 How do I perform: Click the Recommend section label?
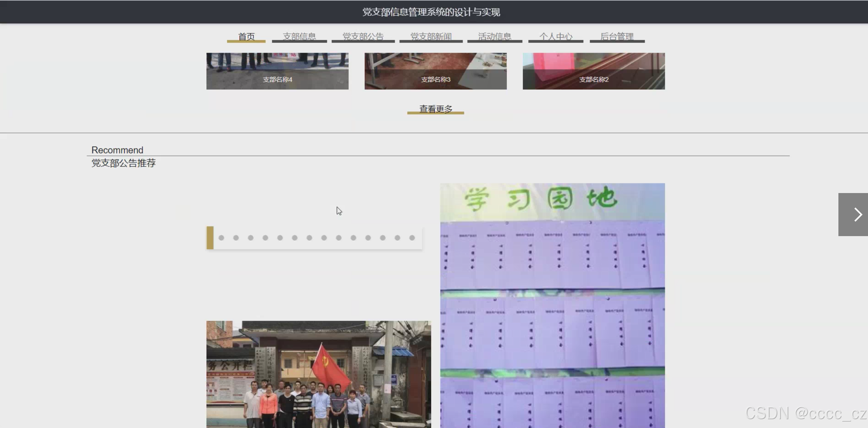point(117,150)
